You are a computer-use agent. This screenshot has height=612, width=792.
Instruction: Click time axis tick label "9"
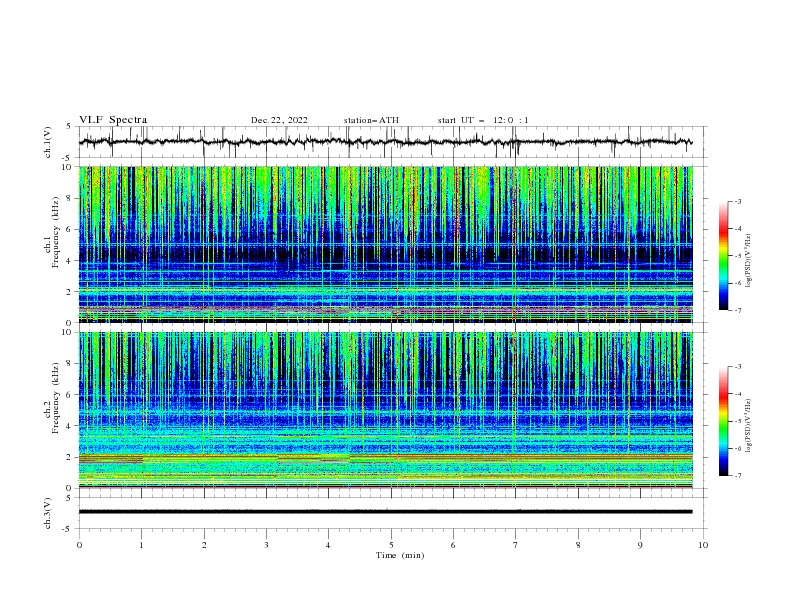point(640,545)
